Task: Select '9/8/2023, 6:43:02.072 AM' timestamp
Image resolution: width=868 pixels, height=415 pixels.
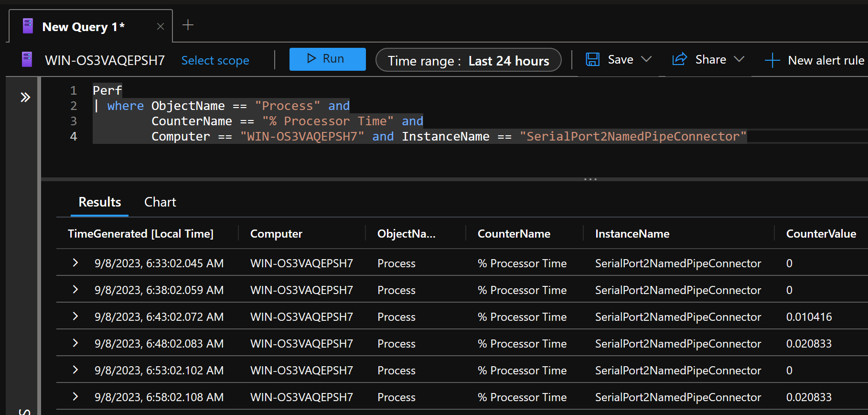Action: (x=159, y=317)
